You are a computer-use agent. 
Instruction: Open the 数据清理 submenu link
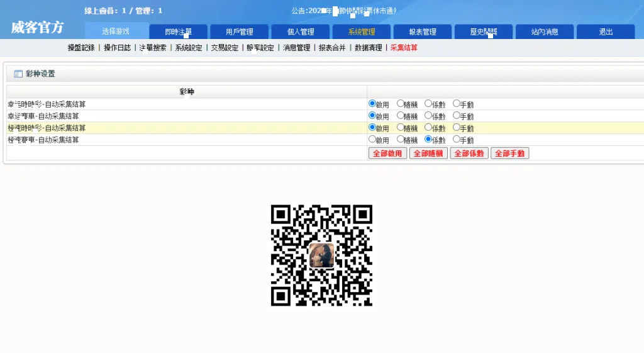(x=369, y=48)
